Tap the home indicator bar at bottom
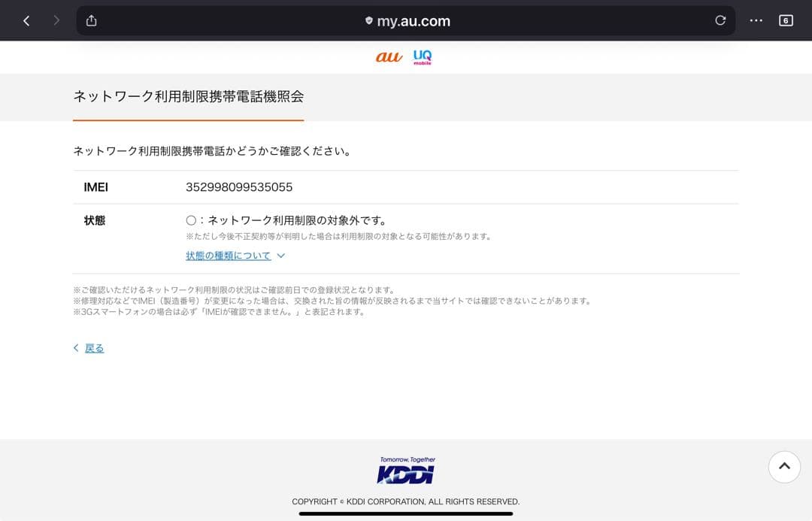Screen dimensions: 812x521 406,513
